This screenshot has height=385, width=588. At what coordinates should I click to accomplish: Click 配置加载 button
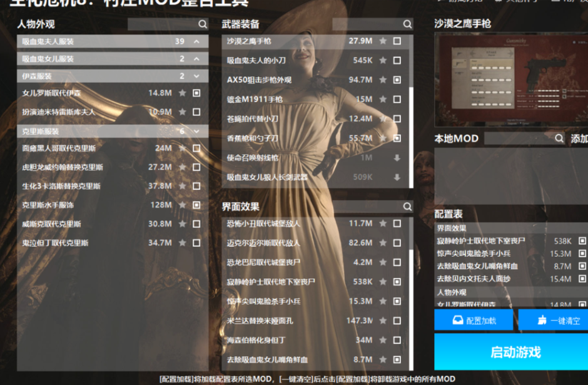point(474,320)
